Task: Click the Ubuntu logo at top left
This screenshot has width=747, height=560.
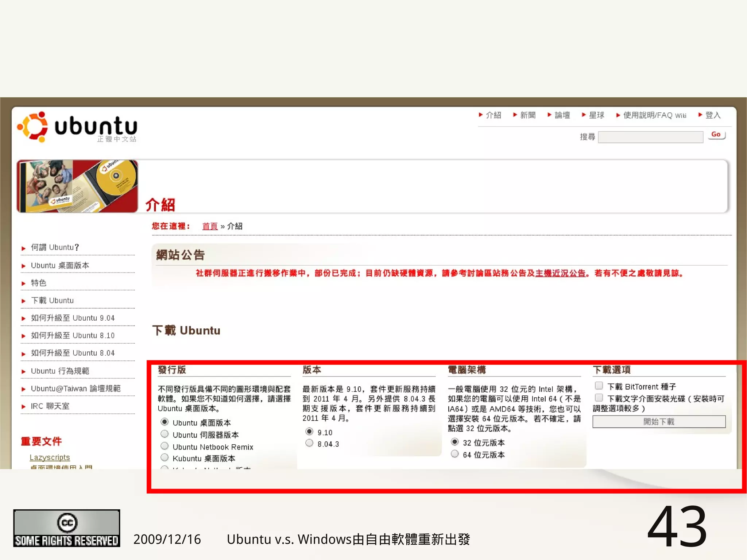Action: 77,127
